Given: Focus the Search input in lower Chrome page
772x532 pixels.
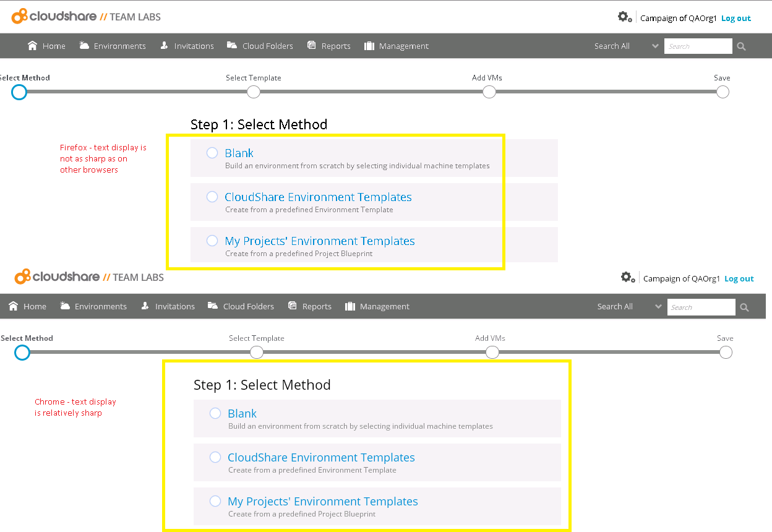Looking at the screenshot, I should (701, 307).
